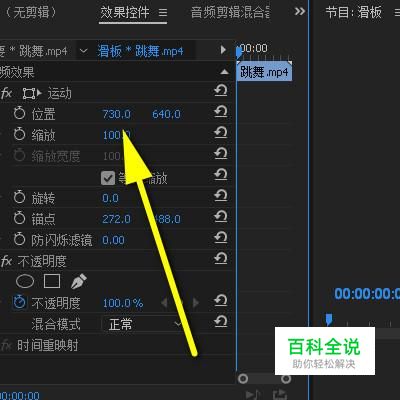Edit the 锚点 X value 272.0
This screenshot has width=400, height=400.
(x=116, y=219)
